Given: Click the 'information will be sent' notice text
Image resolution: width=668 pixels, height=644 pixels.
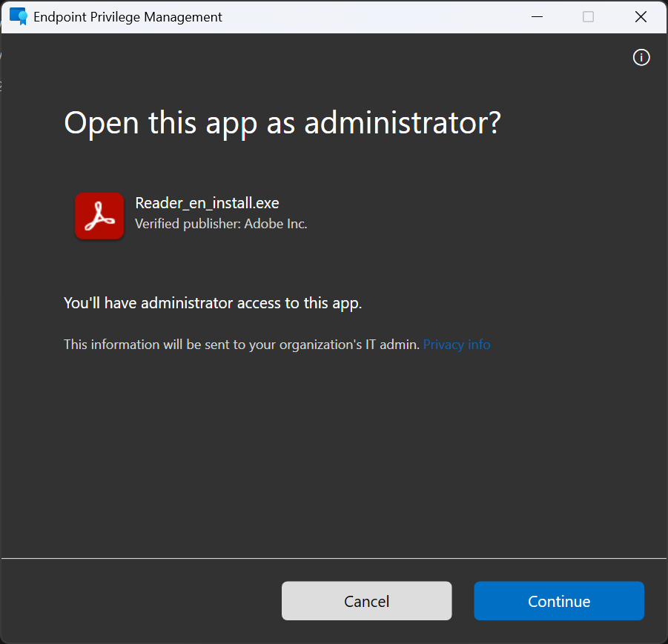Looking at the screenshot, I should tap(242, 345).
